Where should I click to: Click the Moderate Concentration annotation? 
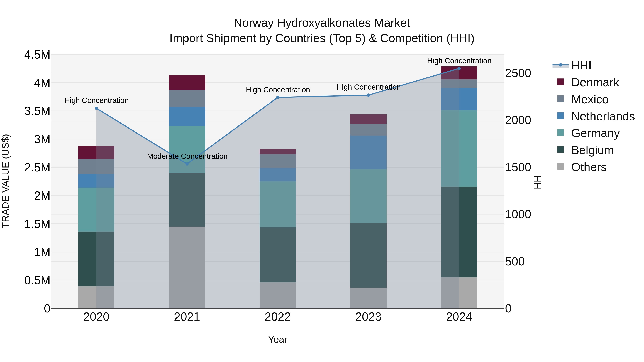(x=187, y=156)
